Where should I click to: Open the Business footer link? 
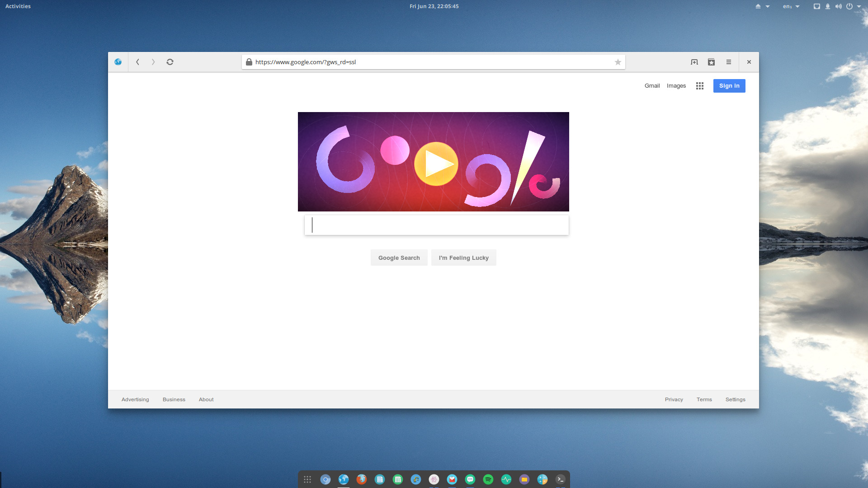pos(174,399)
